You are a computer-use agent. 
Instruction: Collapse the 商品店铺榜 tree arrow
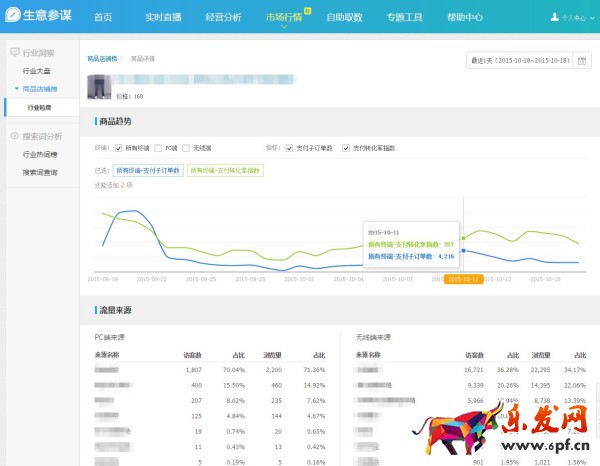pos(16,88)
